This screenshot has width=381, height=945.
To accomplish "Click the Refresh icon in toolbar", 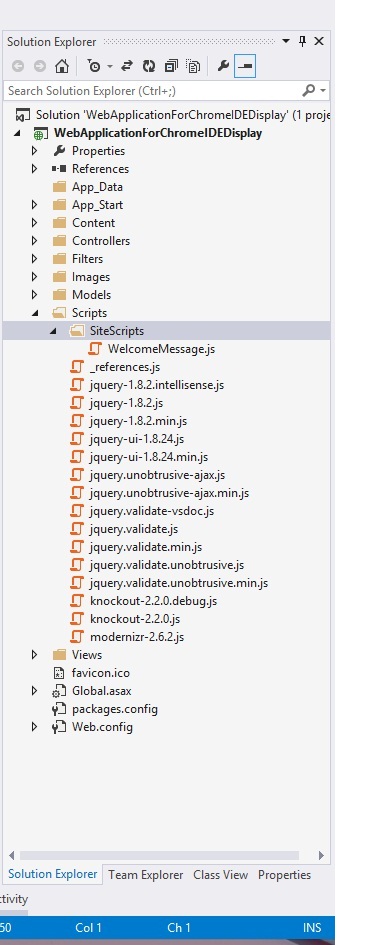I will pos(149,66).
